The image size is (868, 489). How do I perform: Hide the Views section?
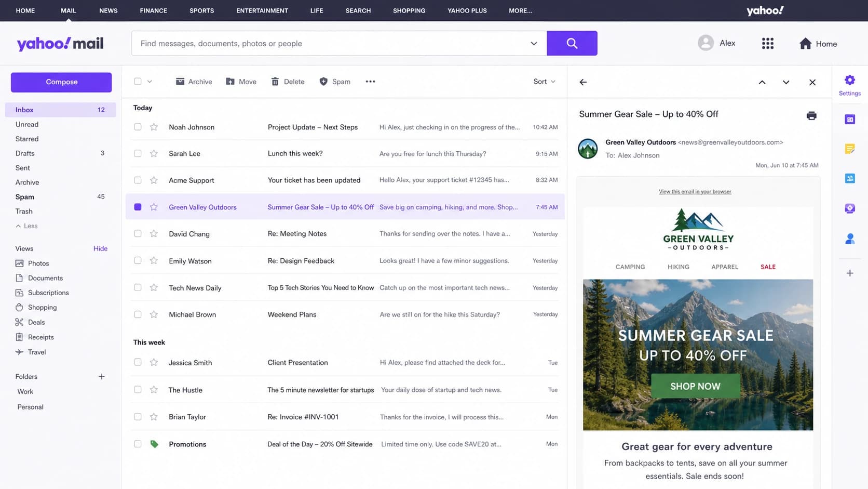coord(100,248)
